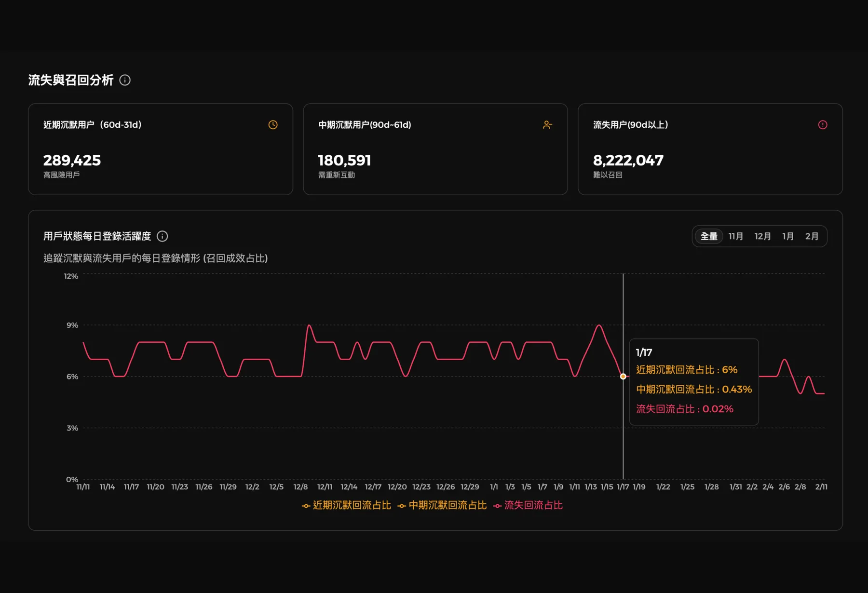Click x-axis label 12/8
868x593 pixels.
tap(300, 487)
